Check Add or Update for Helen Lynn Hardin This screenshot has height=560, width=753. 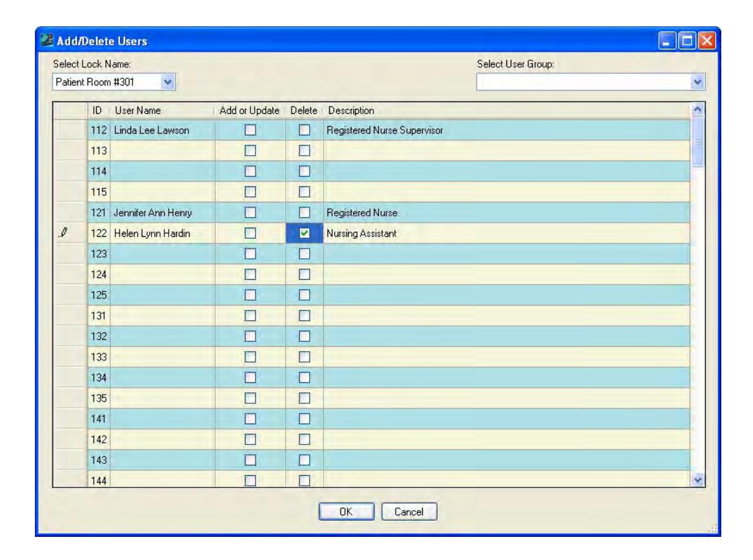tap(250, 233)
